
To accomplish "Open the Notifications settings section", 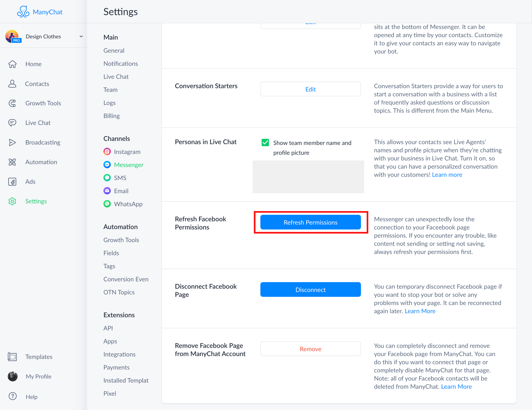I will [x=121, y=64].
